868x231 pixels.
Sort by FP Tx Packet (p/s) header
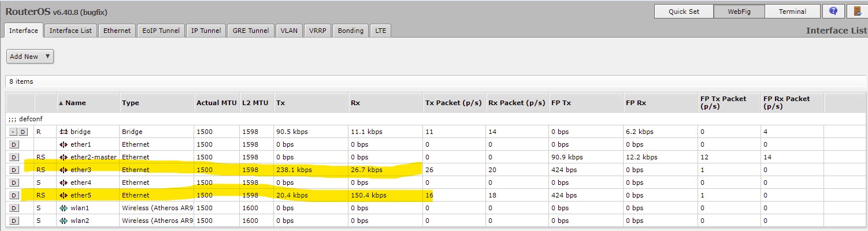(729, 103)
